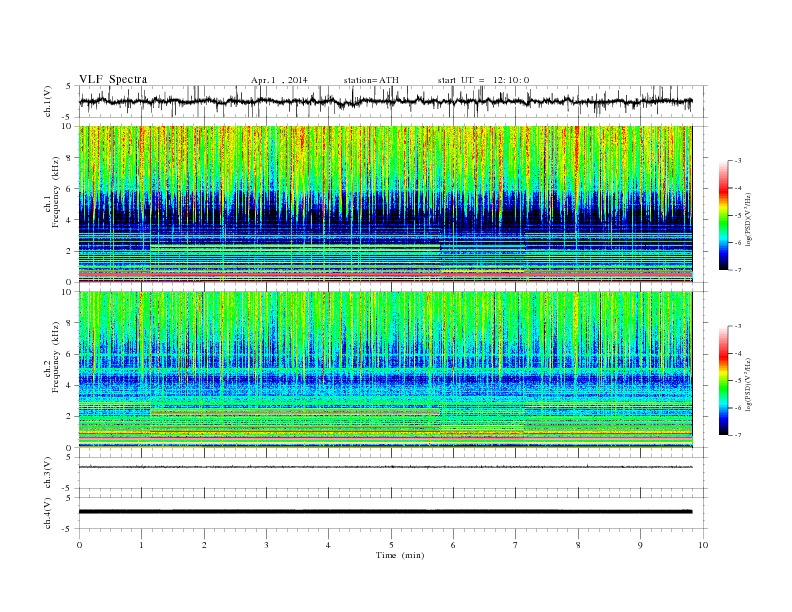Click the "-3" tick on ch.1 colorbar
Screen dimensions: 792x612
coord(738,161)
